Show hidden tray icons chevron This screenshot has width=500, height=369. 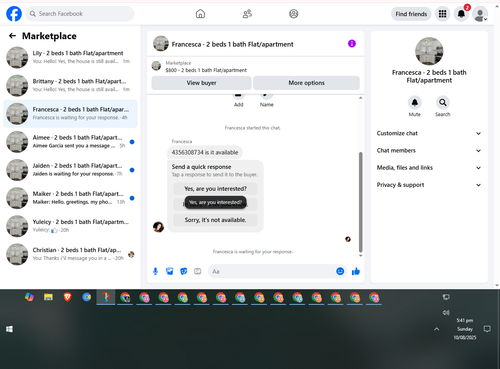(437, 329)
